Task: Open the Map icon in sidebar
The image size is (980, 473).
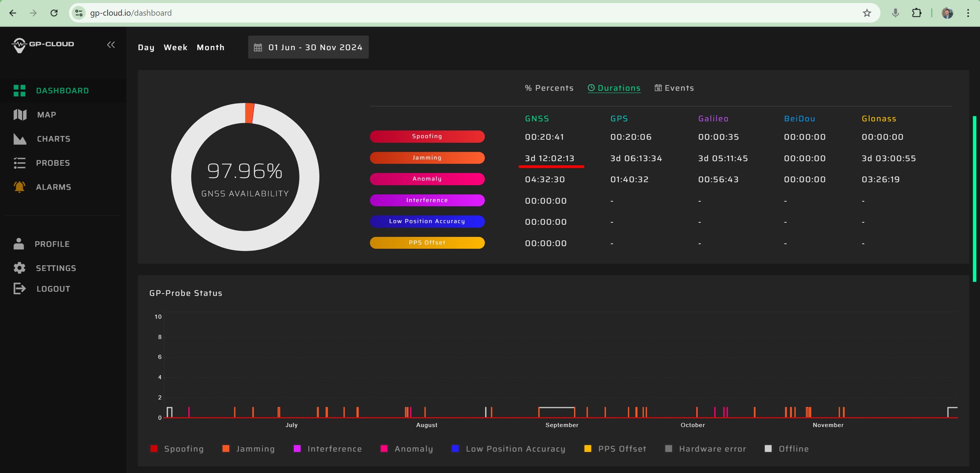Action: 20,115
